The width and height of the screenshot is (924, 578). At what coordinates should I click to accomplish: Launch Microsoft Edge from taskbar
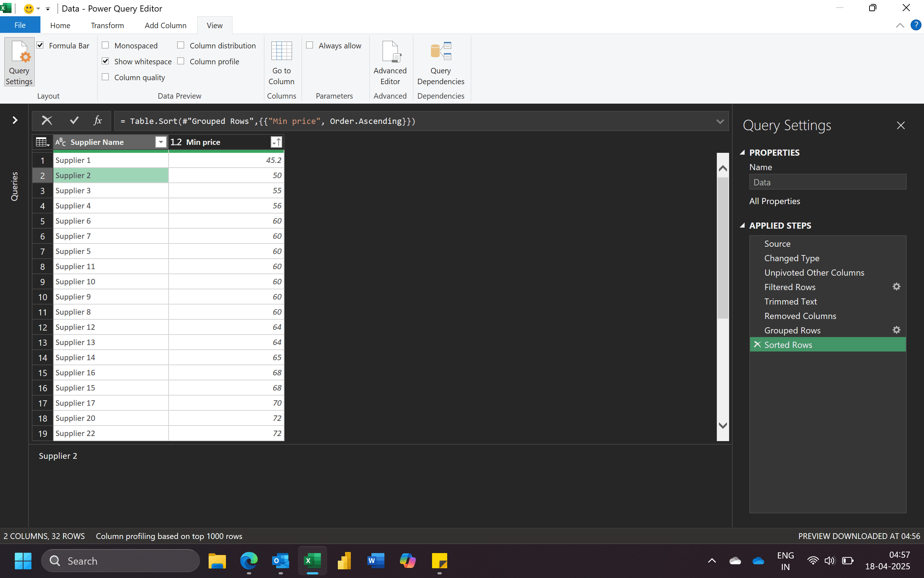(x=249, y=561)
